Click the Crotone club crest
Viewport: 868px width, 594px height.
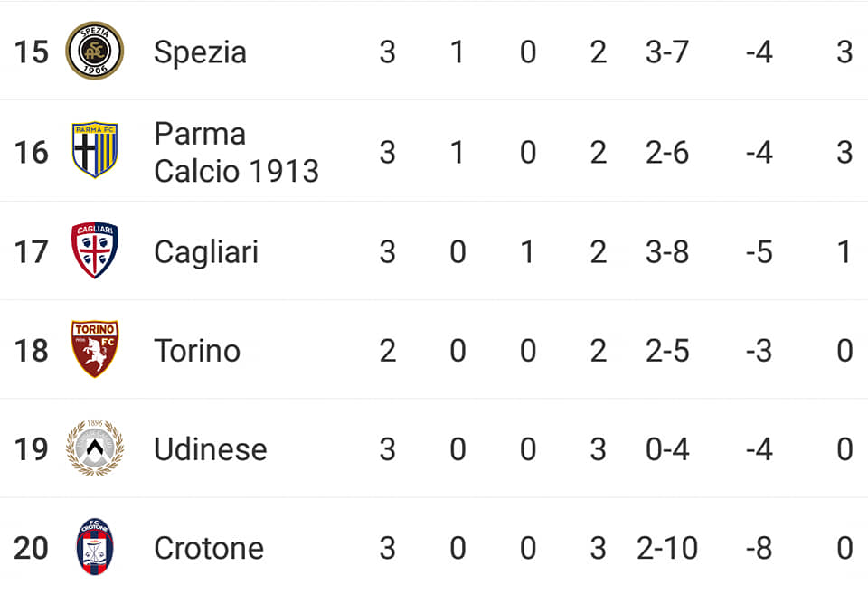[95, 546]
